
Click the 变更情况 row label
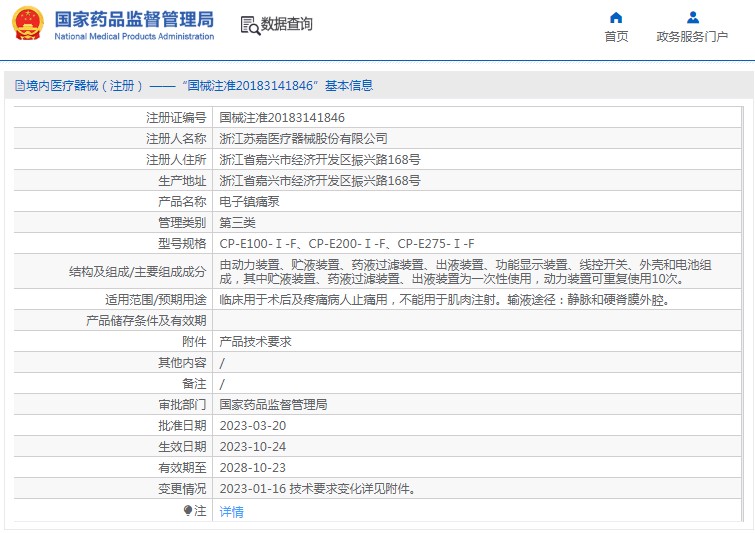(x=182, y=489)
